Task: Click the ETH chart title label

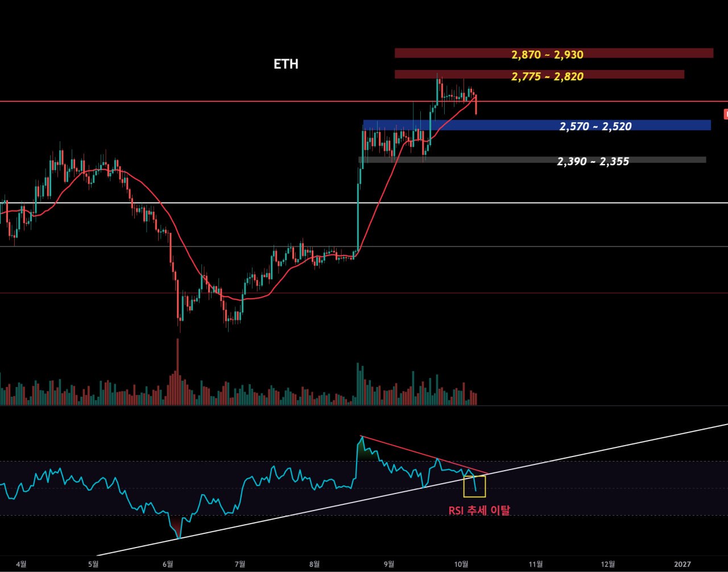Action: (x=286, y=64)
